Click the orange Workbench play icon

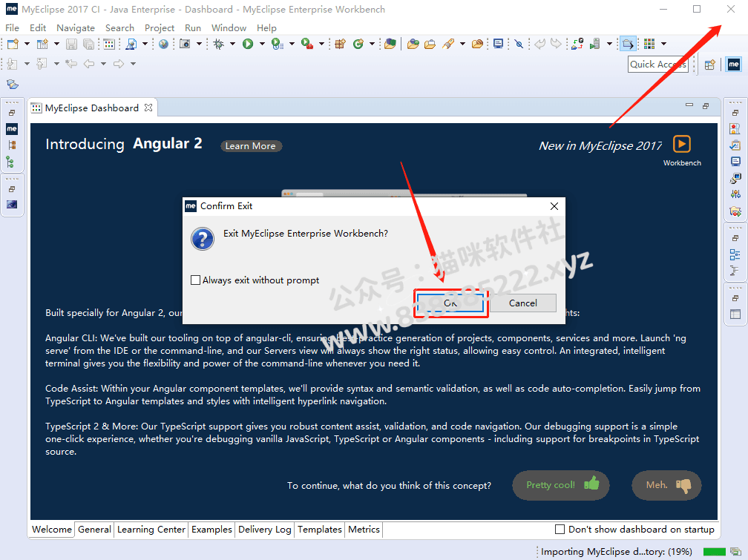tap(682, 144)
